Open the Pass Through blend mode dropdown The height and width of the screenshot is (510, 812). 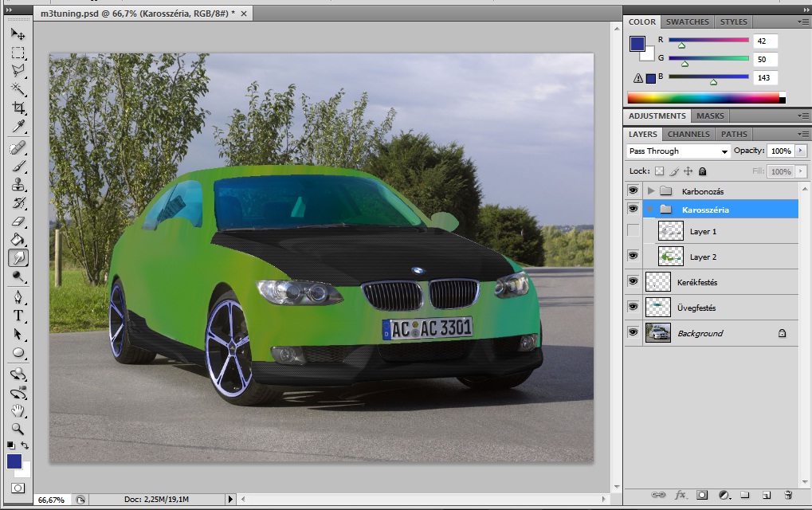point(678,151)
